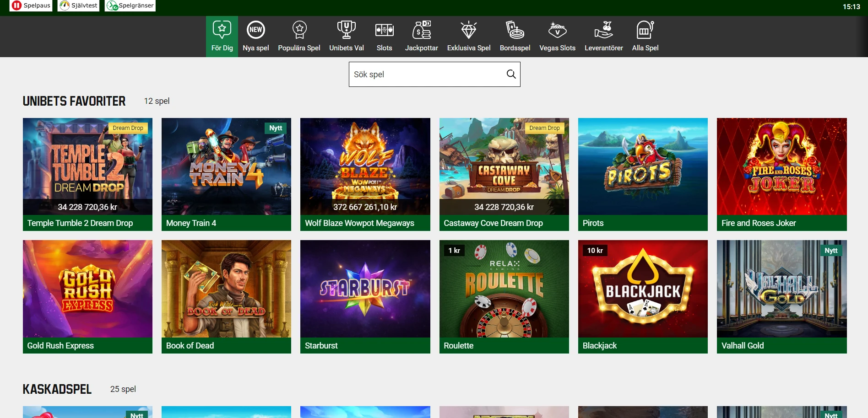Click the Nytt badge on Valhall Gold
Image resolution: width=868 pixels, height=418 pixels.
pyautogui.click(x=831, y=250)
